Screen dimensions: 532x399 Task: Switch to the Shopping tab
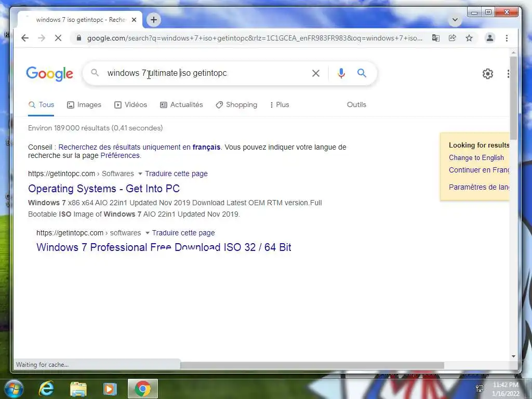pyautogui.click(x=236, y=105)
